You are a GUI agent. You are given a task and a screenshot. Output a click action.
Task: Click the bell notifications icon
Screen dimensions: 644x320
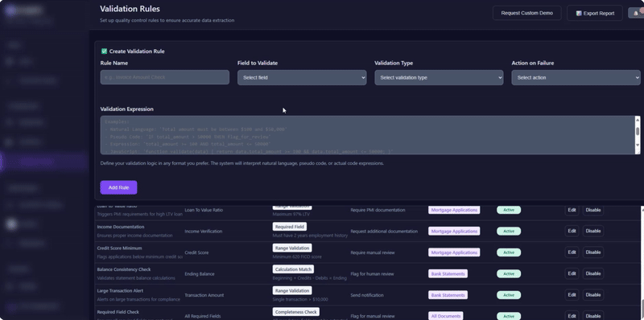coord(636,13)
